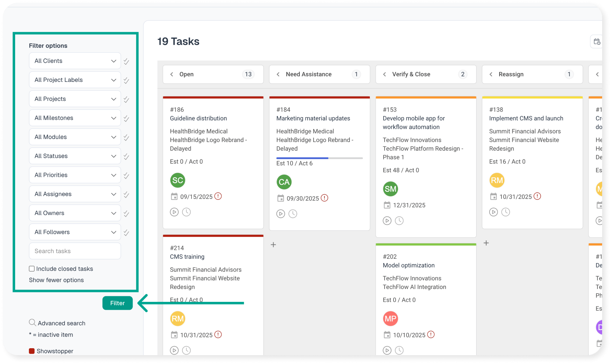
Task: Click Show fewer options link
Action: (x=56, y=280)
